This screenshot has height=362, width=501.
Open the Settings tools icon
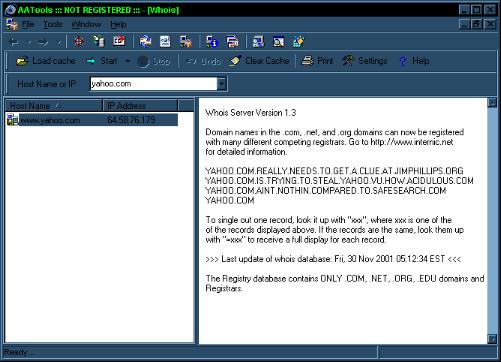(348, 61)
